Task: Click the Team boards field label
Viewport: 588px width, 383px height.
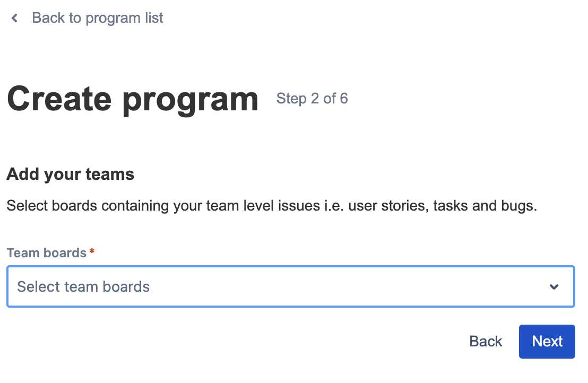Action: click(x=46, y=253)
